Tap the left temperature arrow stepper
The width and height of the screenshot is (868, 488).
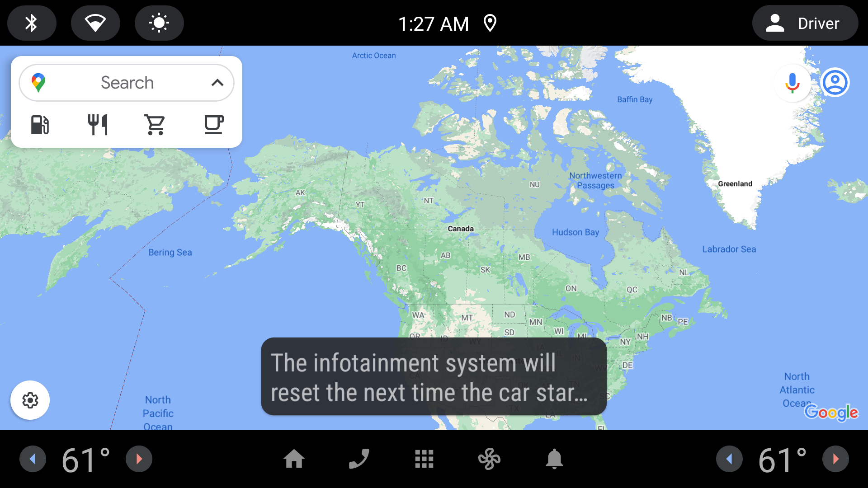32,460
